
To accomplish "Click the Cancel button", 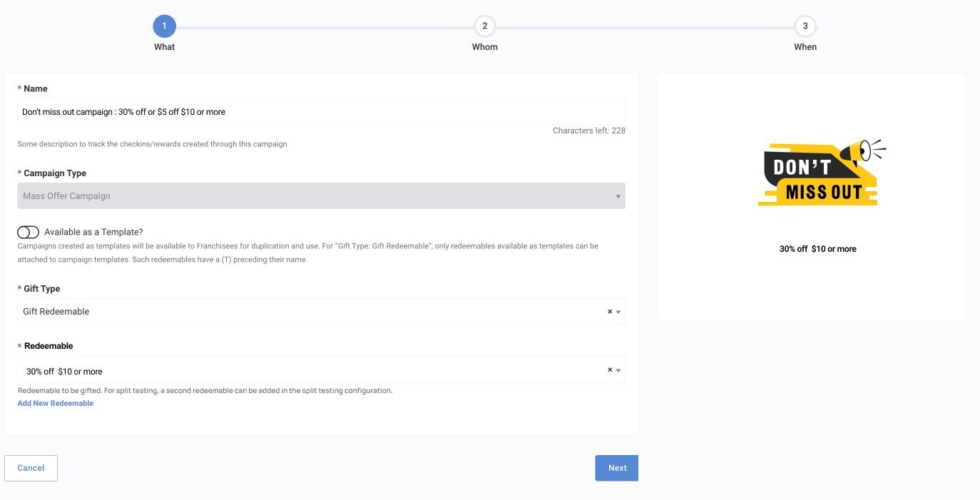I will [x=31, y=468].
